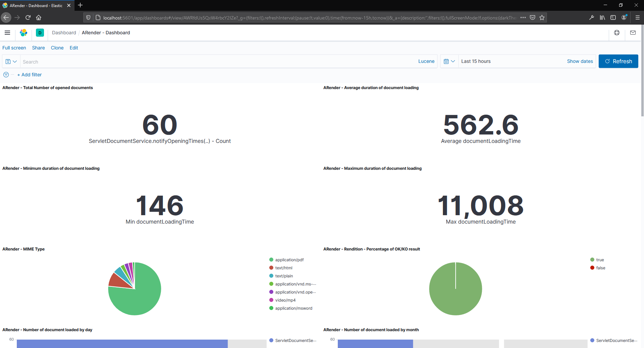The height and width of the screenshot is (348, 644).
Task: Bookmark this page with star icon
Action: [x=542, y=17]
